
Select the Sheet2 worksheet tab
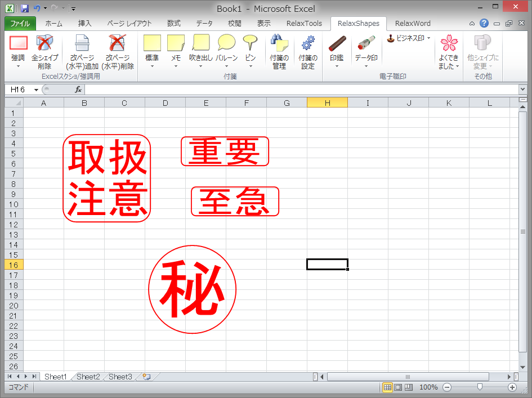click(x=88, y=377)
